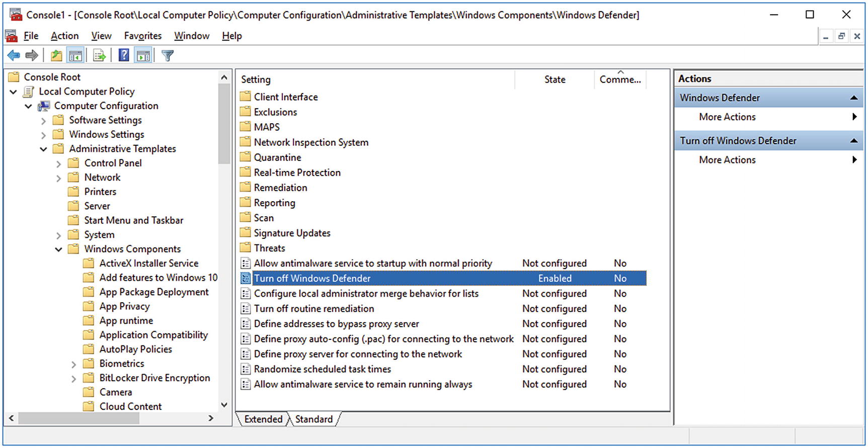Sort by the Setting column header
This screenshot has width=868, height=448.
pyautogui.click(x=376, y=79)
